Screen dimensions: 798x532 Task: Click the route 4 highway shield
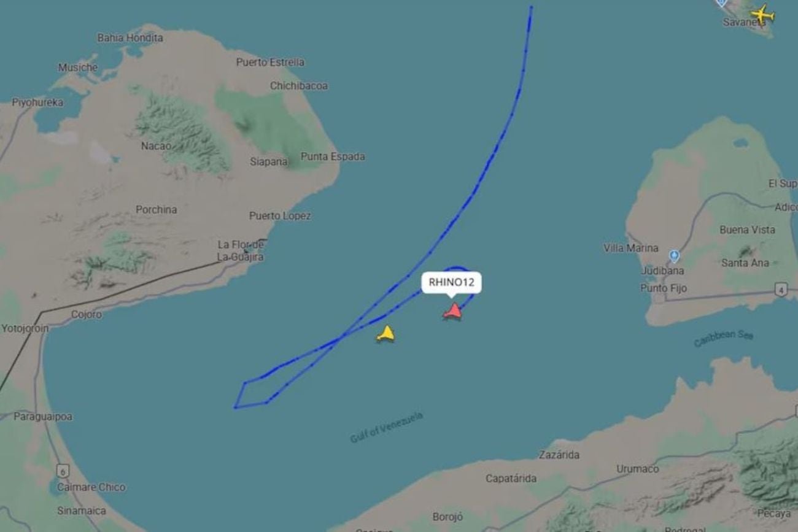pyautogui.click(x=781, y=290)
